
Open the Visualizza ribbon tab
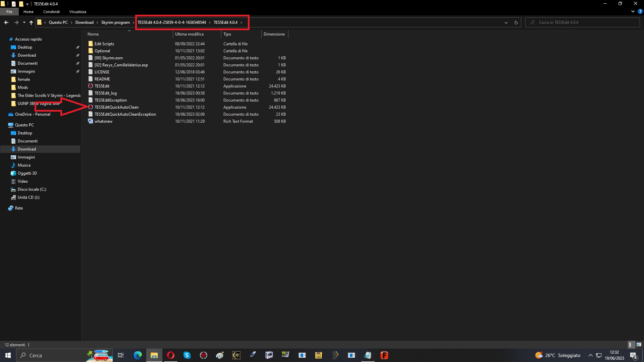coord(78,12)
